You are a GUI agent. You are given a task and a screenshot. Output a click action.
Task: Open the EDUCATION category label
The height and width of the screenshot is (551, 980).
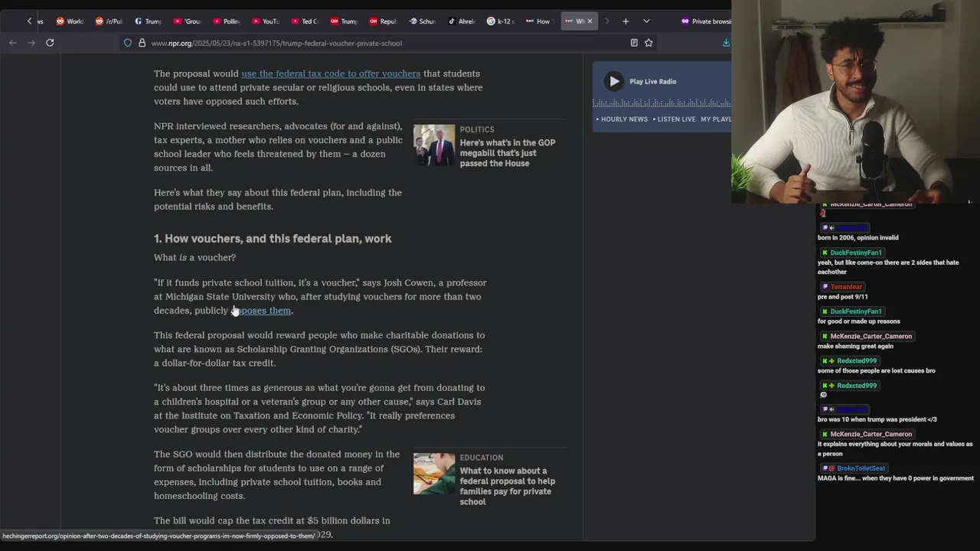[x=482, y=458]
